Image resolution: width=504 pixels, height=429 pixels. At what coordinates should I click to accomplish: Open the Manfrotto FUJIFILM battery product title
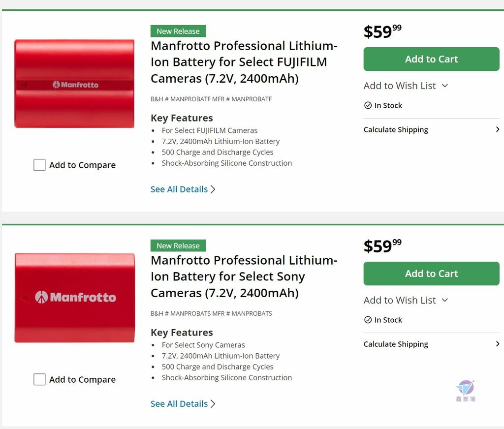244,62
